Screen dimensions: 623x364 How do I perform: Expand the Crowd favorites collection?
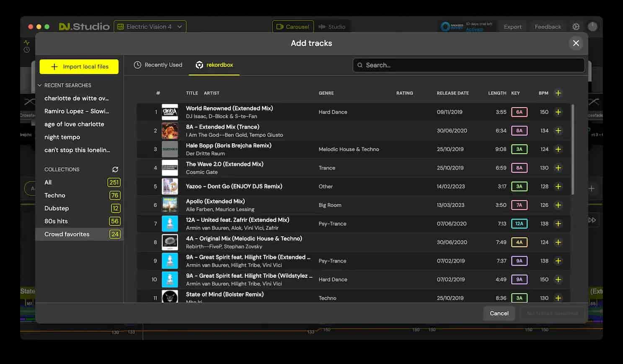pos(67,234)
